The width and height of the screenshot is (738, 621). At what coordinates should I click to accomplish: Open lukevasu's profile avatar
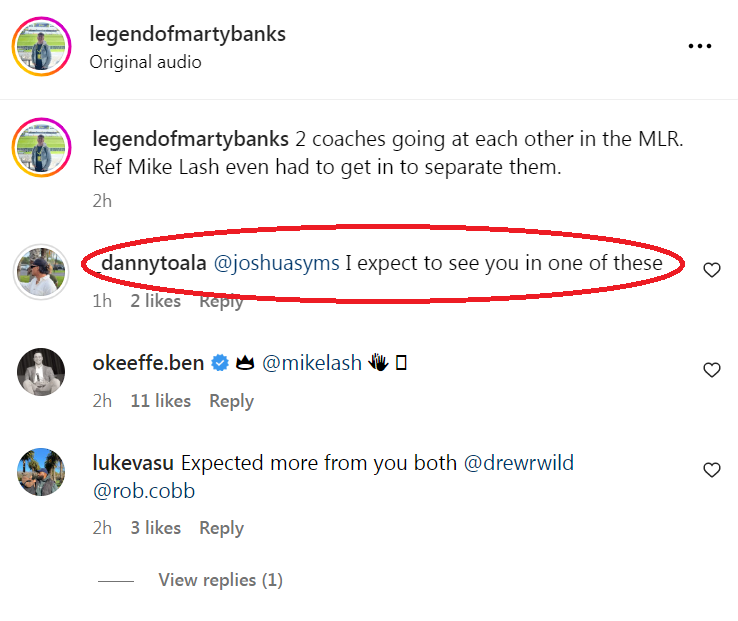[x=41, y=472]
